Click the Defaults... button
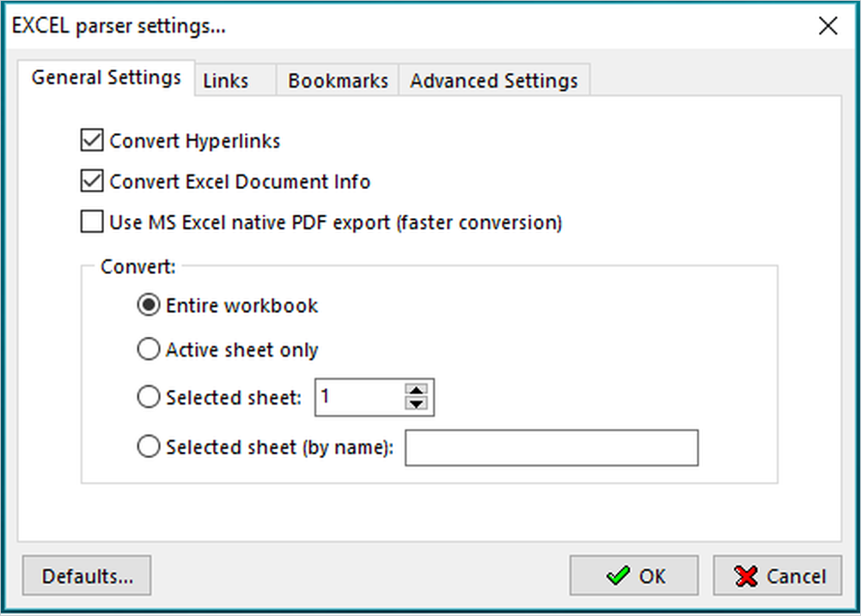Image resolution: width=861 pixels, height=616 pixels. coord(87,576)
